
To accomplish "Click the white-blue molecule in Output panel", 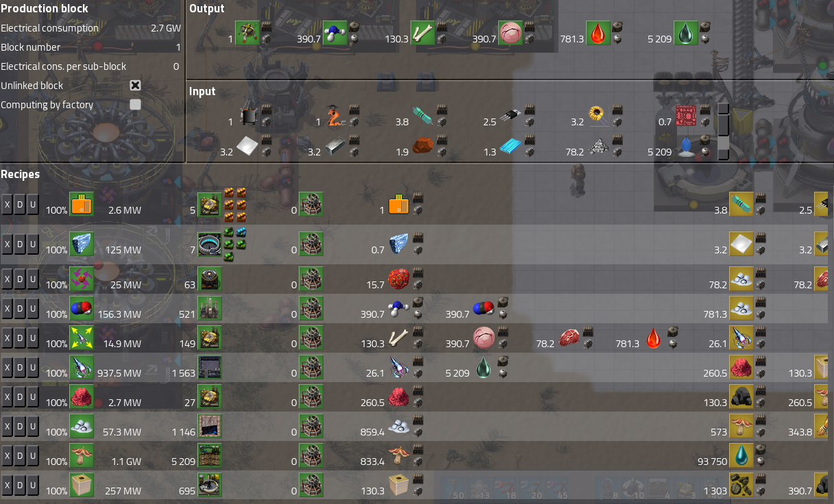I will (335, 33).
